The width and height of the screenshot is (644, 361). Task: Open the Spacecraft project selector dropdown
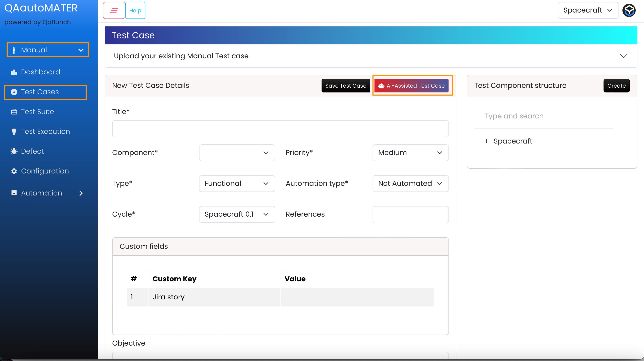click(588, 10)
